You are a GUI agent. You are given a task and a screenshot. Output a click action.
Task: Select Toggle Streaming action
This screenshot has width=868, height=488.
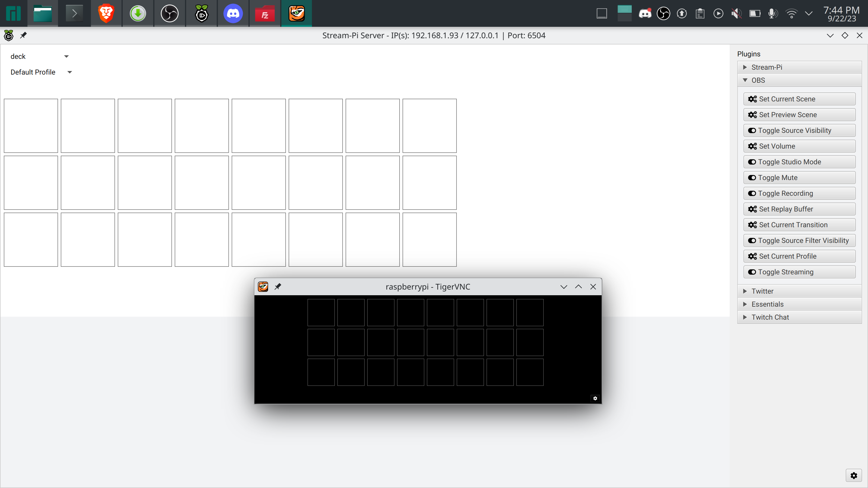click(799, 272)
